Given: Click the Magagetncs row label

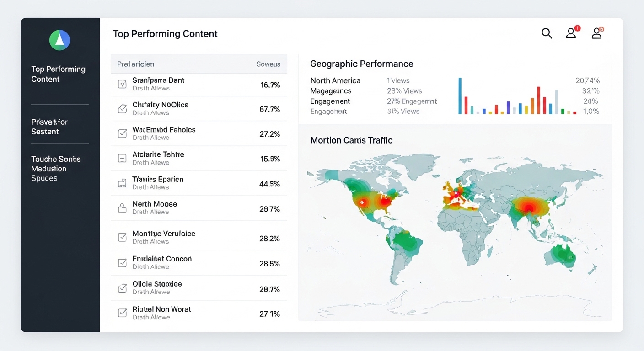Looking at the screenshot, I should coord(331,91).
